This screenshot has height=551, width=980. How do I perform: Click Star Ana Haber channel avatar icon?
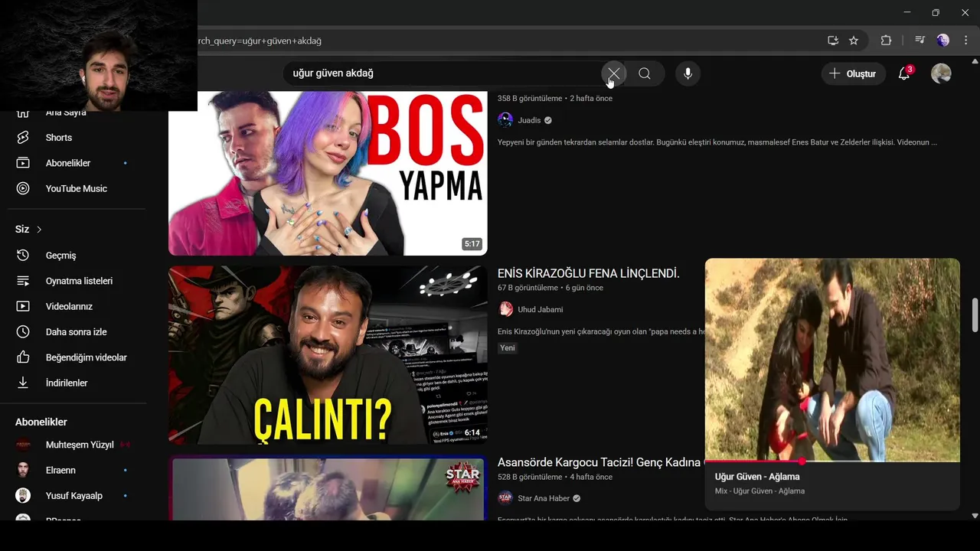[x=505, y=498]
